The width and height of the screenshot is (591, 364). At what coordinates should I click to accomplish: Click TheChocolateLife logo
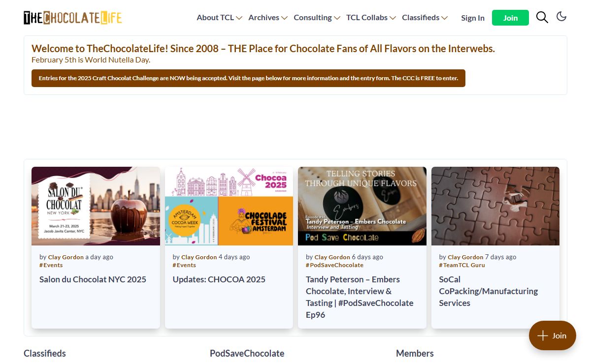pos(72,18)
